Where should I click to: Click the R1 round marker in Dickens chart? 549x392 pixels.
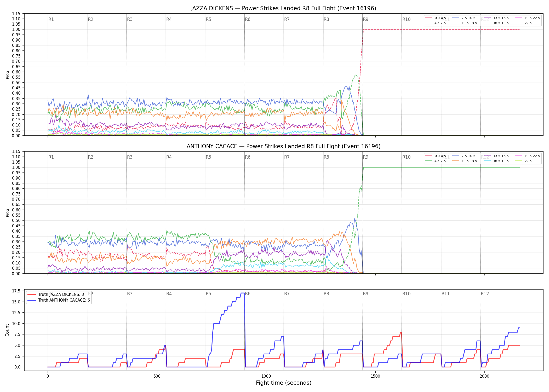(x=51, y=19)
